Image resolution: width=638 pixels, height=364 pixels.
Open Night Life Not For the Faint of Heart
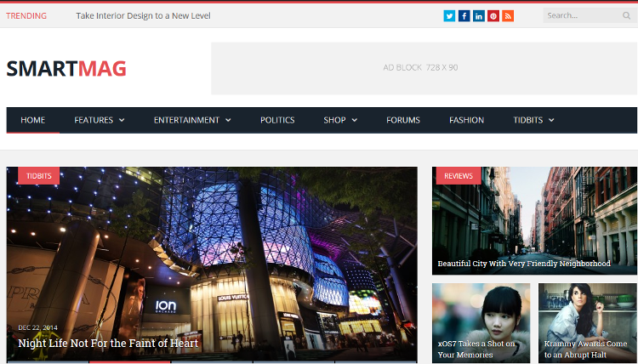[108, 344]
